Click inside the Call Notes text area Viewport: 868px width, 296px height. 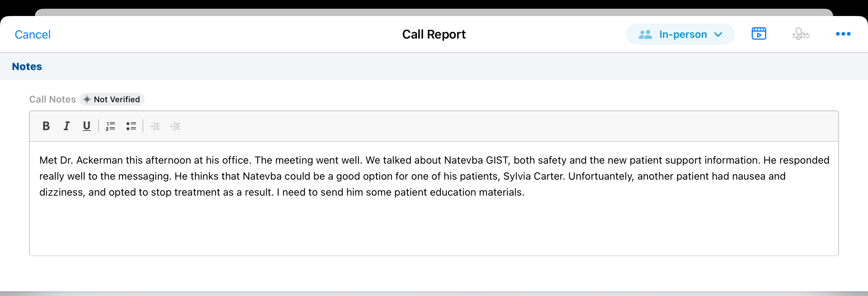(x=434, y=218)
